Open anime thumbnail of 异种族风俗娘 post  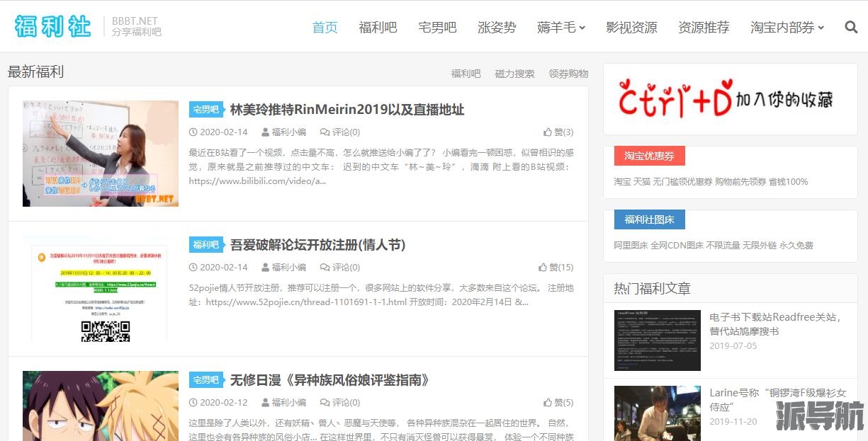click(x=101, y=406)
